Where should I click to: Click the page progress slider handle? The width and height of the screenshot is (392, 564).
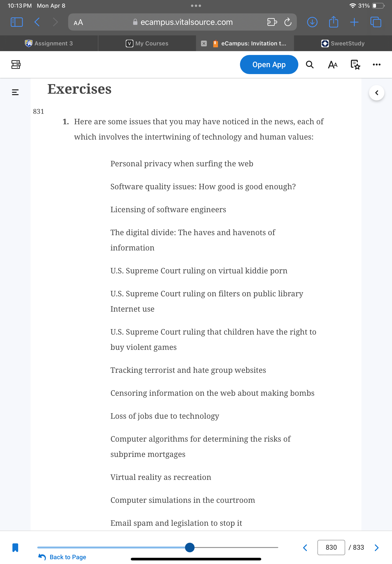[190, 547]
